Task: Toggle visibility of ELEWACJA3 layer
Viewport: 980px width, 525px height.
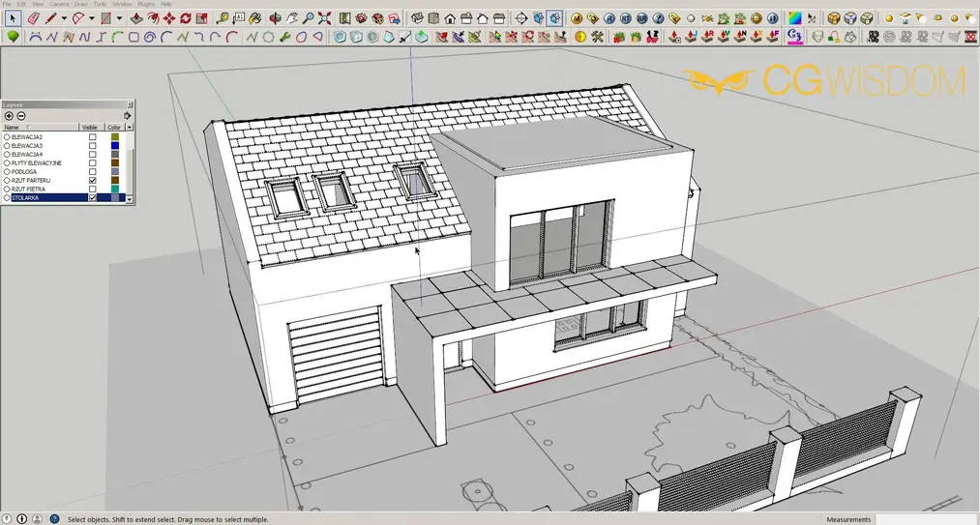Action: click(93, 146)
